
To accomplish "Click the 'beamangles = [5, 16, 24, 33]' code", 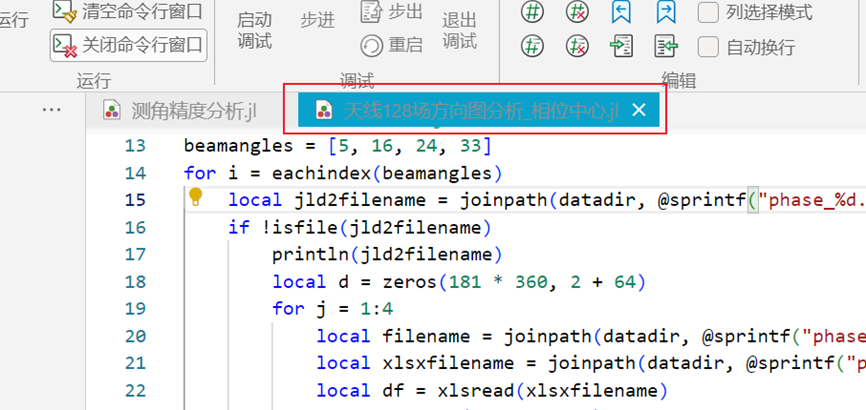I will point(337,146).
